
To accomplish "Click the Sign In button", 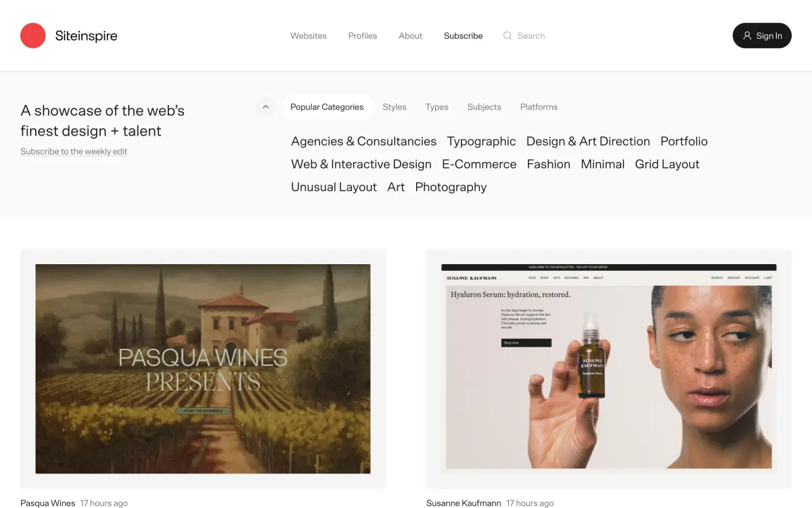I will (x=762, y=36).
